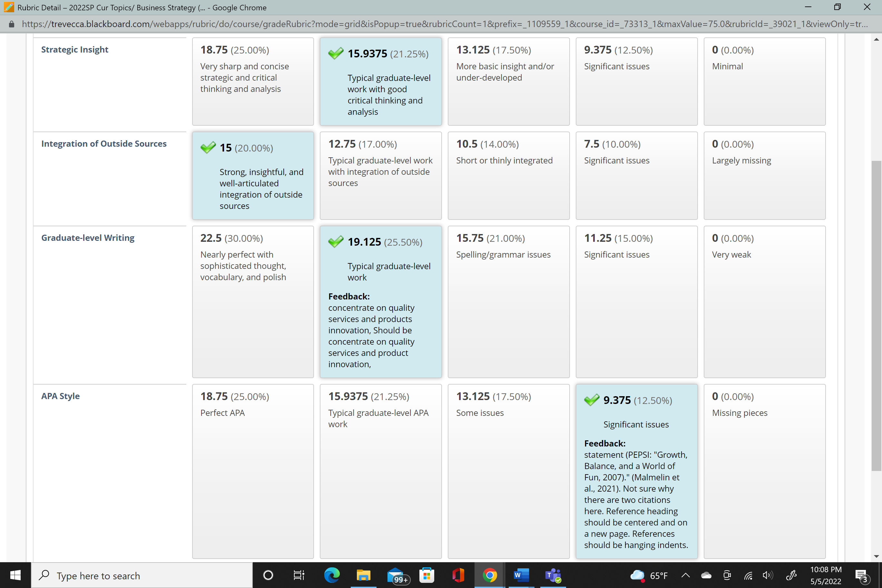Open Microsoft Edge from the taskbar

(332, 575)
